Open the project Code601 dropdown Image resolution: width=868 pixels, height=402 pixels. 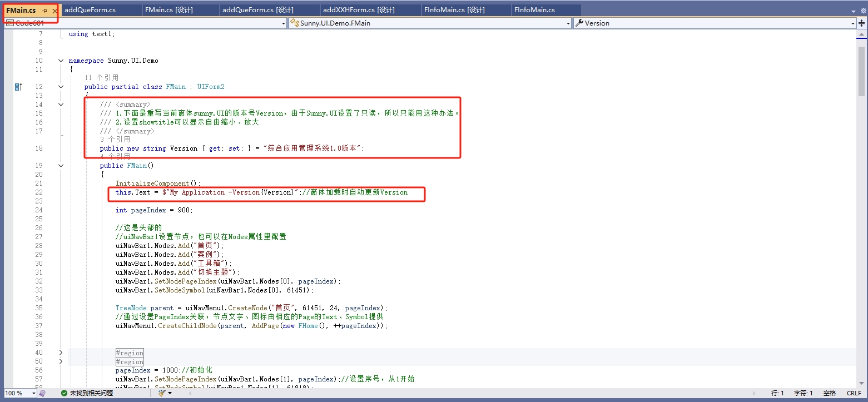pos(146,23)
